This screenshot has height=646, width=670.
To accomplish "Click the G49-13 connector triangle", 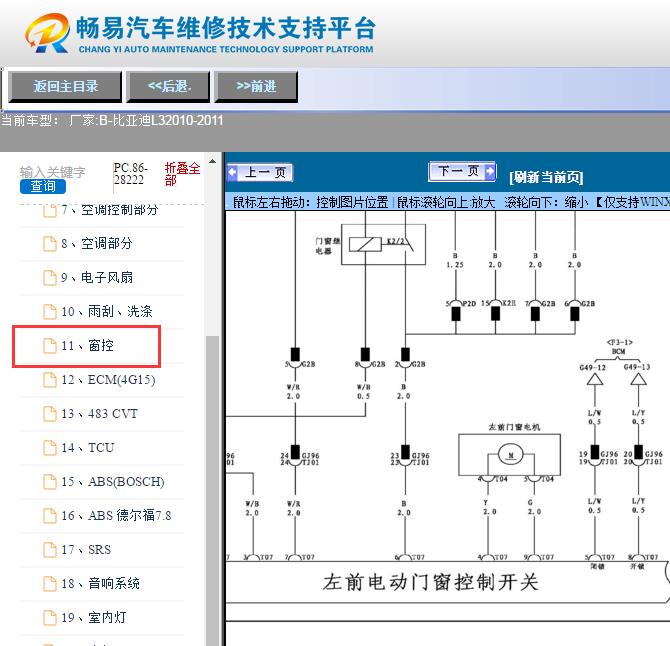I will point(638,379).
